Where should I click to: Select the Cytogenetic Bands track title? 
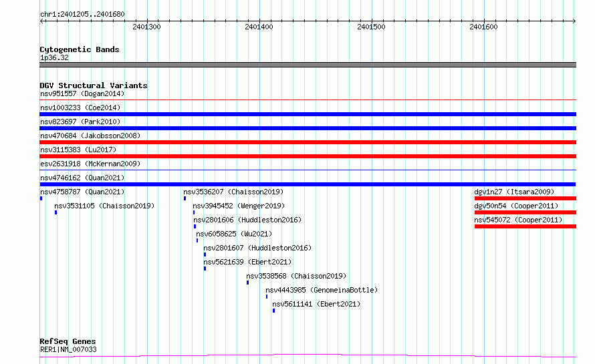(80, 49)
